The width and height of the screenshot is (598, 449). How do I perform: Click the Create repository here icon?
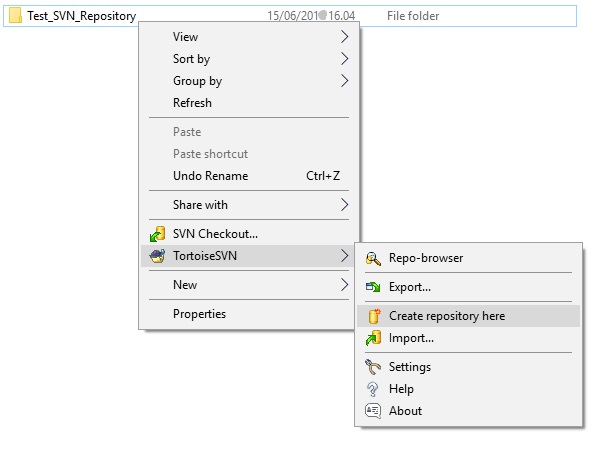[374, 316]
